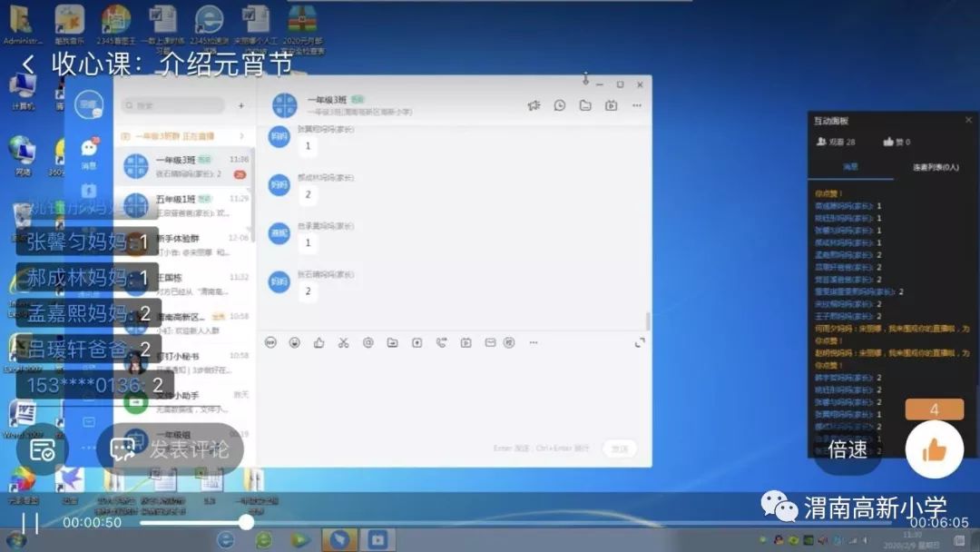980x552 pixels.
Task: Open Internet Explorer in the taskbar
Action: (225, 539)
